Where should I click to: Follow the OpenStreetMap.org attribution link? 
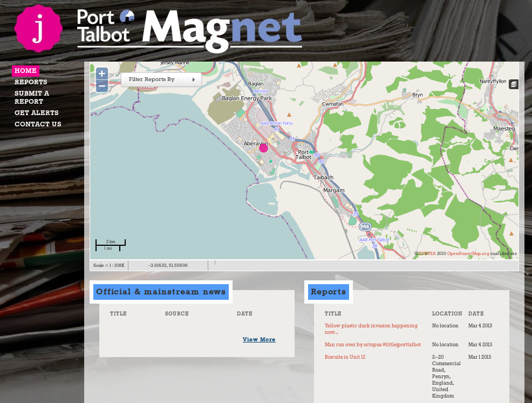pyautogui.click(x=468, y=253)
